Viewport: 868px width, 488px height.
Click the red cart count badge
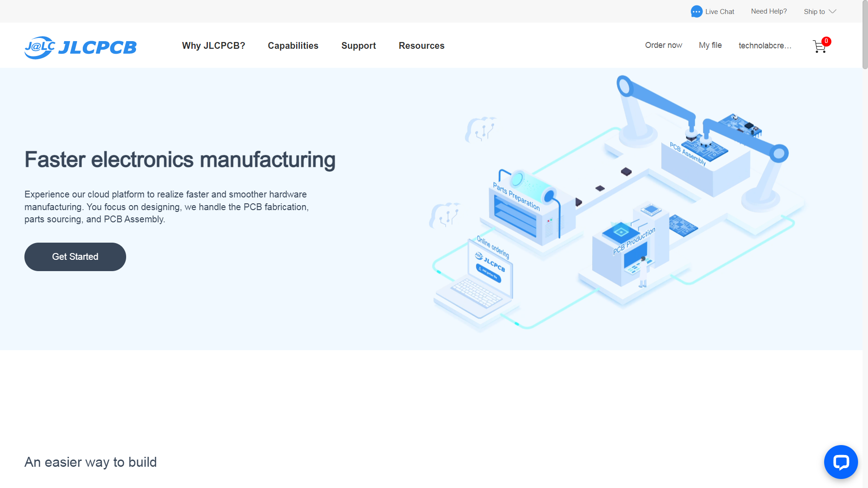pyautogui.click(x=826, y=41)
